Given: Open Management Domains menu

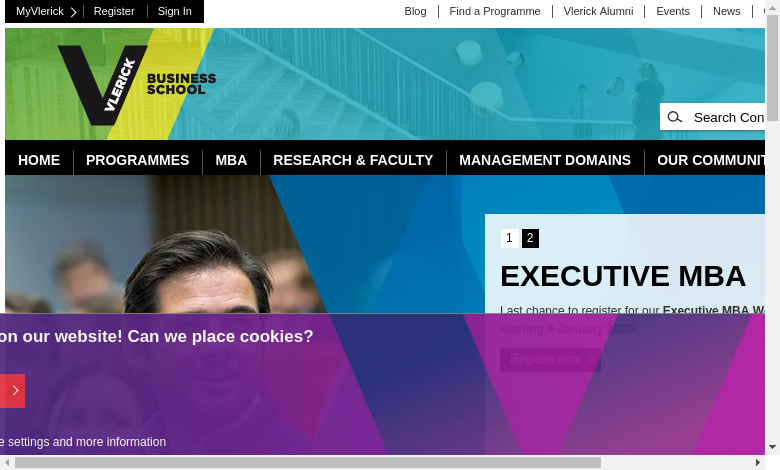Looking at the screenshot, I should 545,160.
